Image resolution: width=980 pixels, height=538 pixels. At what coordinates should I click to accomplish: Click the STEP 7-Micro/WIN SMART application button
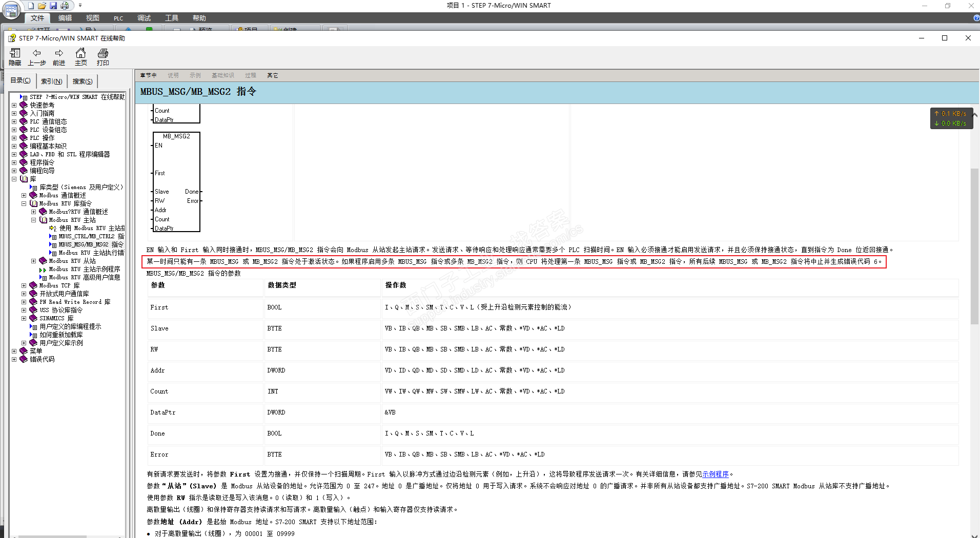[x=10, y=9]
